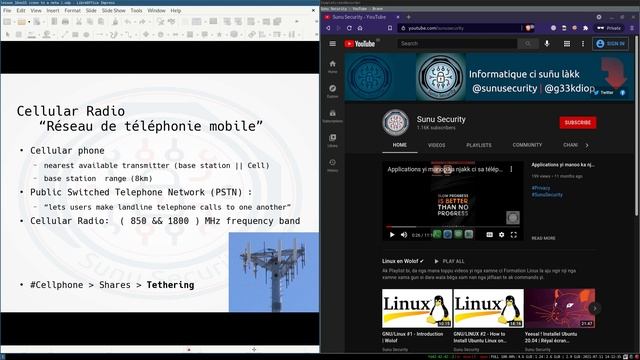The width and height of the screenshot is (640, 360).
Task: Click Brave back navigation arrow
Action: click(x=328, y=28)
